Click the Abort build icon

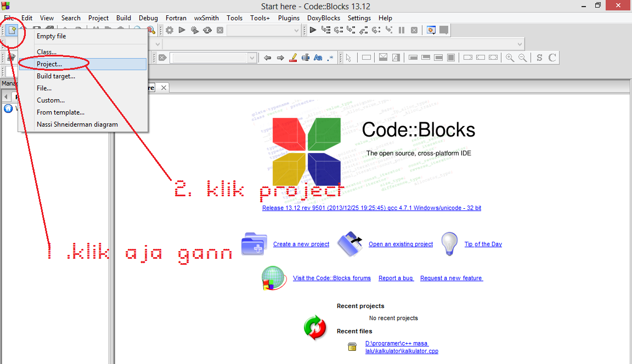220,30
